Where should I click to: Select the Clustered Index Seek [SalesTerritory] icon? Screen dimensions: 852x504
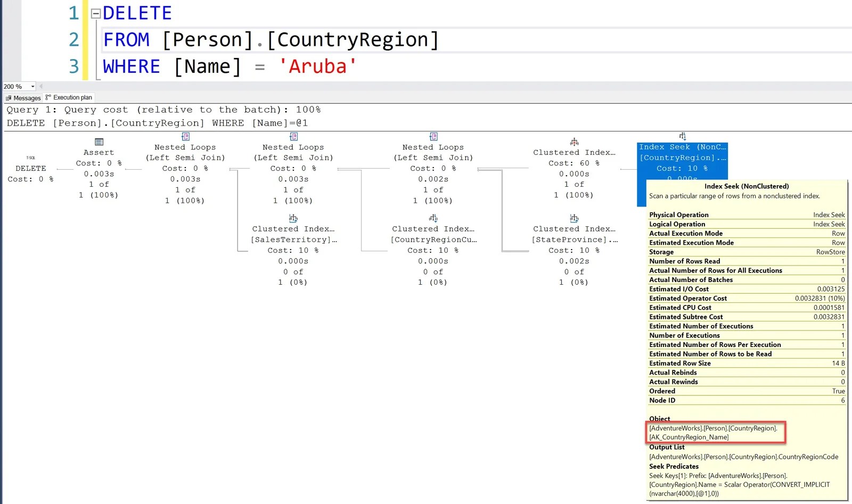(x=293, y=218)
